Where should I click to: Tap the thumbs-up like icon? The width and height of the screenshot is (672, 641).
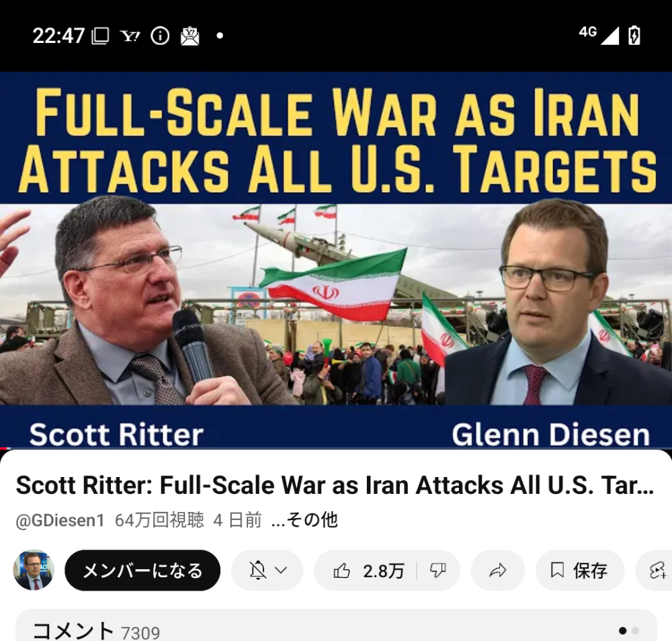[341, 570]
